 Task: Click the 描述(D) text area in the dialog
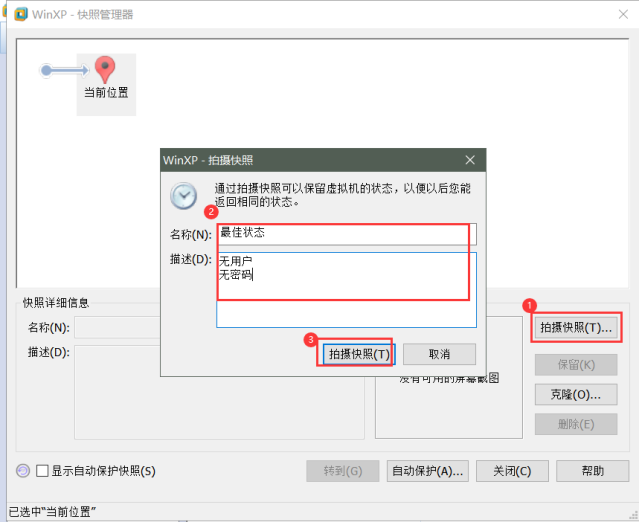347,290
